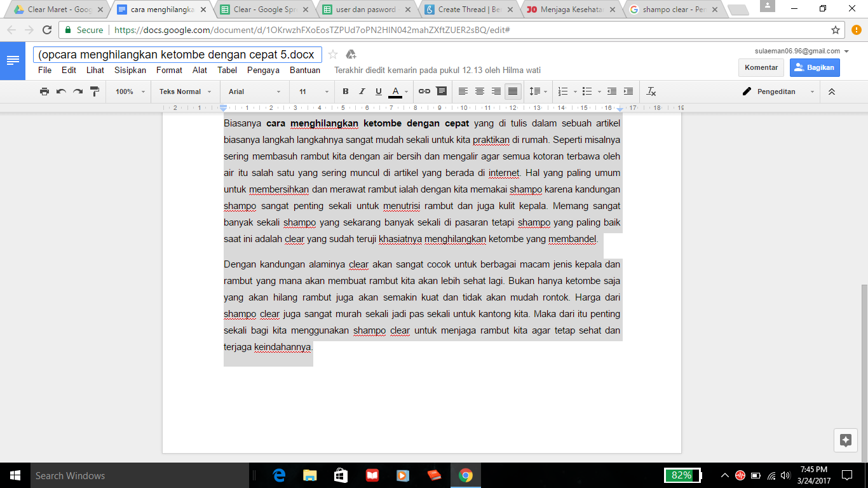Viewport: 868px width, 488px height.
Task: Click the Insert comment icon in toolbar
Action: tap(441, 91)
